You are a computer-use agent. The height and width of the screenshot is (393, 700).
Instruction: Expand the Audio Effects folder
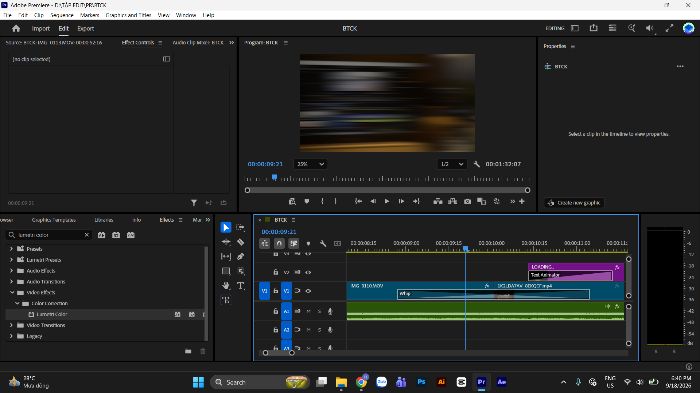pyautogui.click(x=11, y=271)
